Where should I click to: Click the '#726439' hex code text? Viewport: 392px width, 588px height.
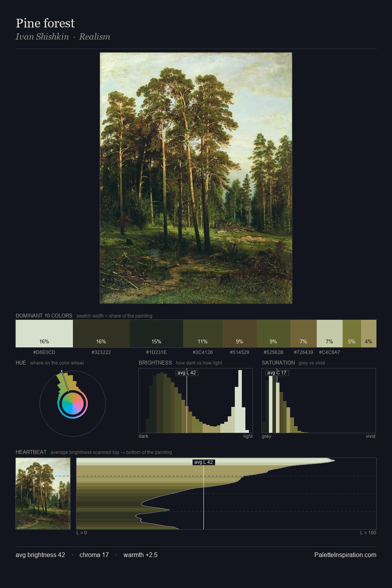(x=303, y=352)
